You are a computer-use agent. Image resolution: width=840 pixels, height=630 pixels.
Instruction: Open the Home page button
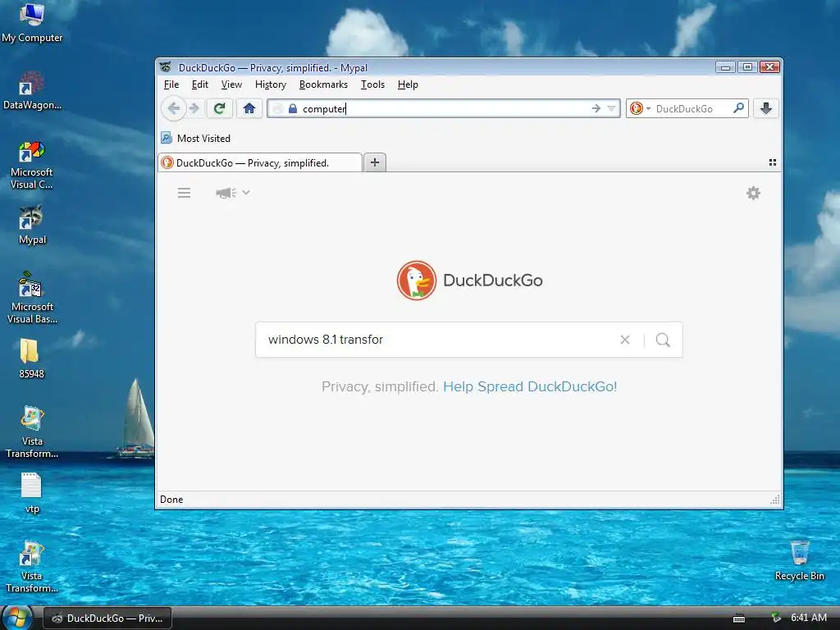coord(249,109)
